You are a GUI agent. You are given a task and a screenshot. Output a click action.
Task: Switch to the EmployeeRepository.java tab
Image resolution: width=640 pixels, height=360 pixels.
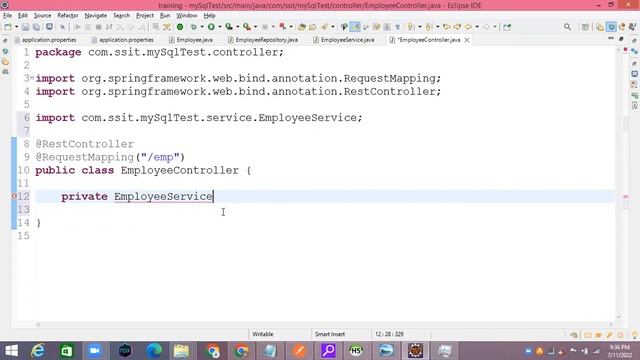click(x=263, y=40)
